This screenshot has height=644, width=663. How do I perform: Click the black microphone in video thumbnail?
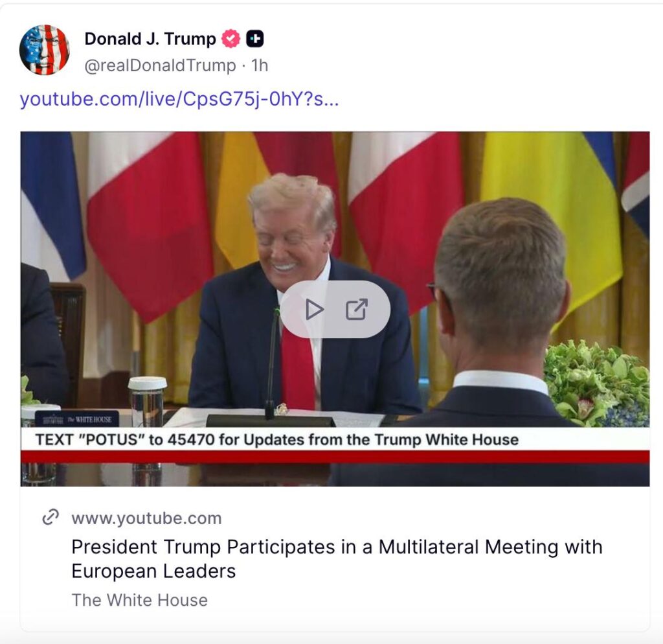point(271,365)
